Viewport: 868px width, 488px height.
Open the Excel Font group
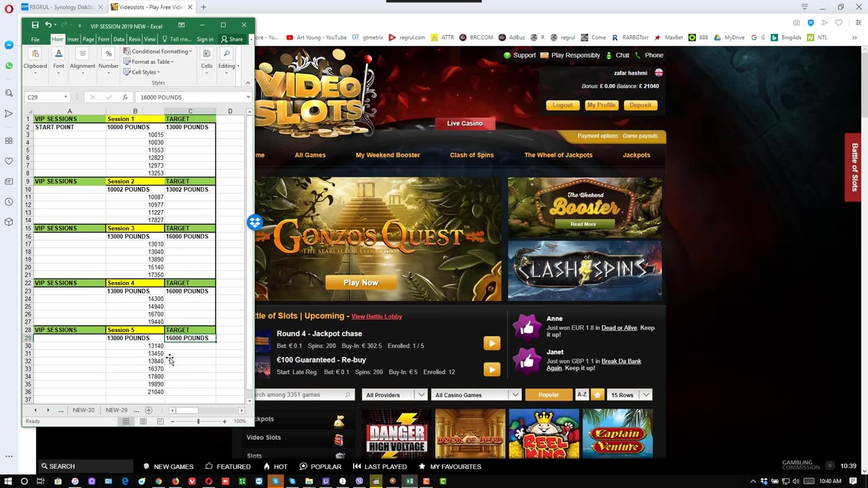(59, 60)
